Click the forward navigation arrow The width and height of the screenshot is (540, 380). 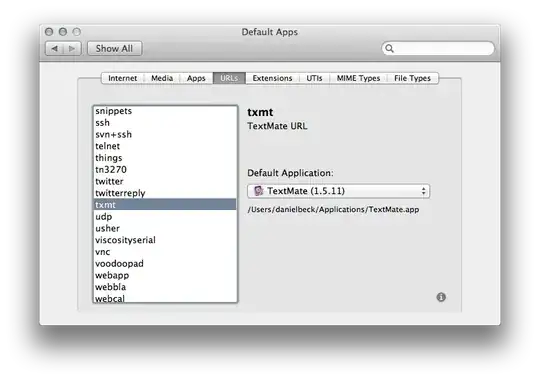(72, 49)
